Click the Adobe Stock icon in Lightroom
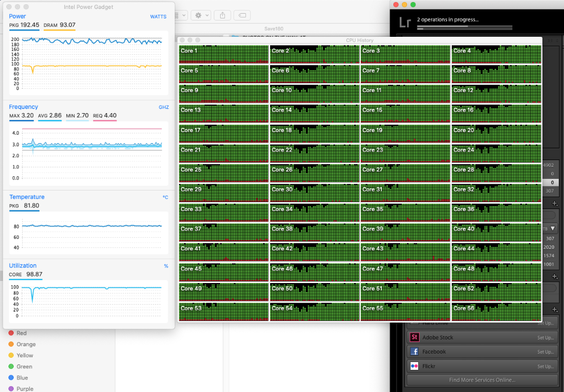 (x=414, y=337)
